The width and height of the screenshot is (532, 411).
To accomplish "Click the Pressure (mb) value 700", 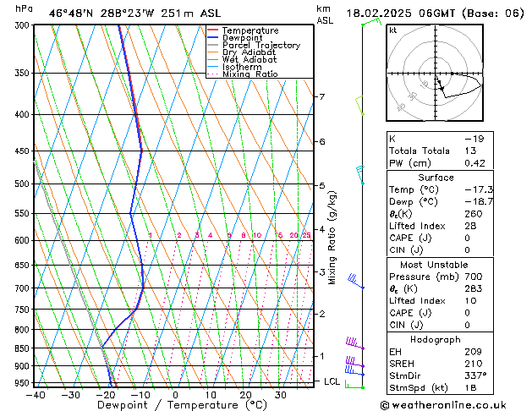I will pyautogui.click(x=474, y=277).
